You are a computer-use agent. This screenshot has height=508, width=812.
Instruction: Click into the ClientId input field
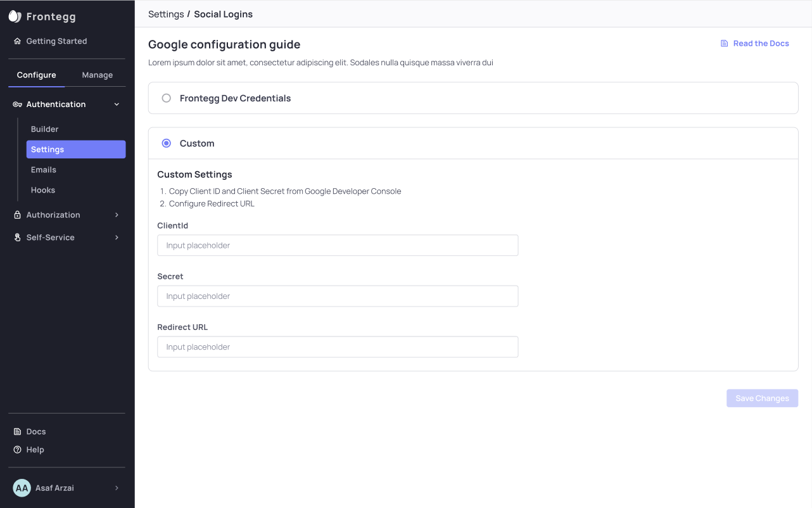(338, 245)
